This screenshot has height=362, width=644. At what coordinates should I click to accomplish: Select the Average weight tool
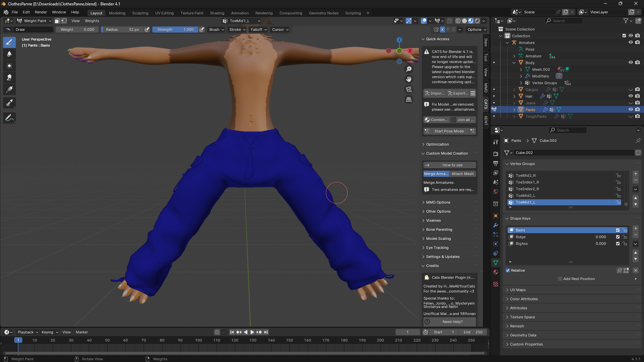[x=9, y=66]
